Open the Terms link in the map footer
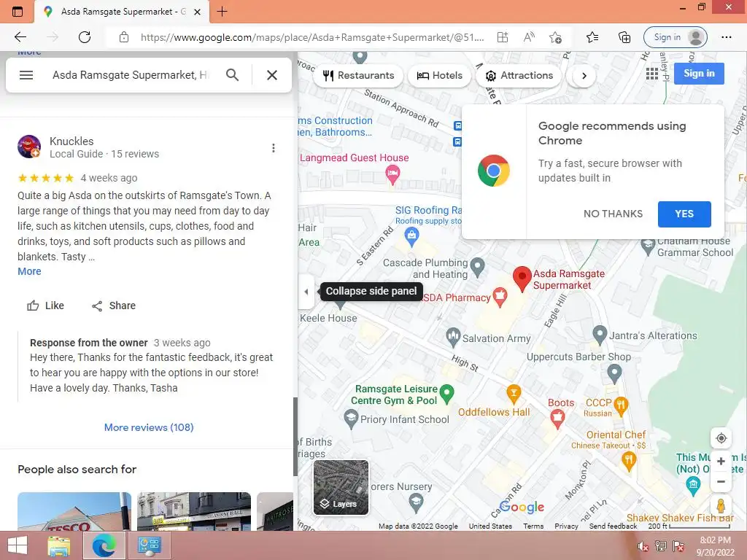 coord(533,526)
